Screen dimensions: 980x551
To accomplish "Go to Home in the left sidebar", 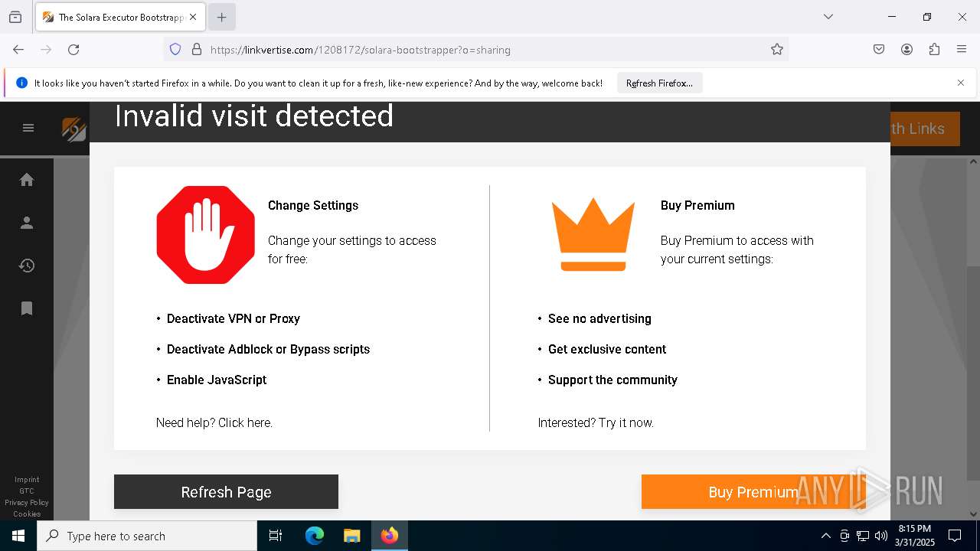I will pos(27,180).
